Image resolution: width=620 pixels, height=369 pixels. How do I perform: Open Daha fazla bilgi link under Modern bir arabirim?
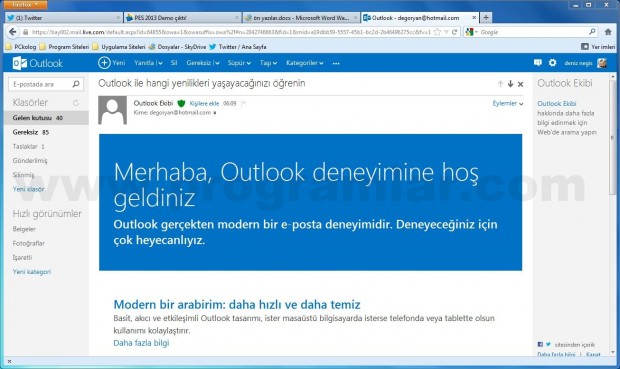141,343
